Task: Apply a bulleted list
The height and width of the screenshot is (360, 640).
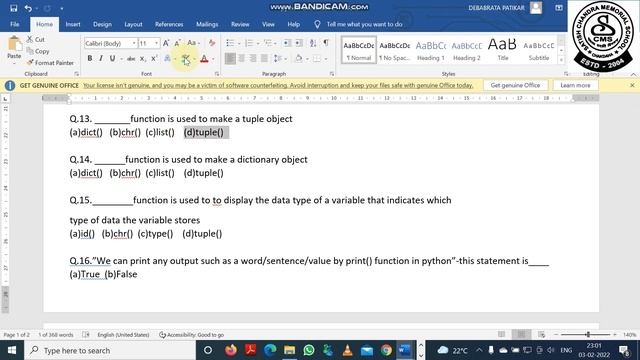Action: [x=230, y=43]
